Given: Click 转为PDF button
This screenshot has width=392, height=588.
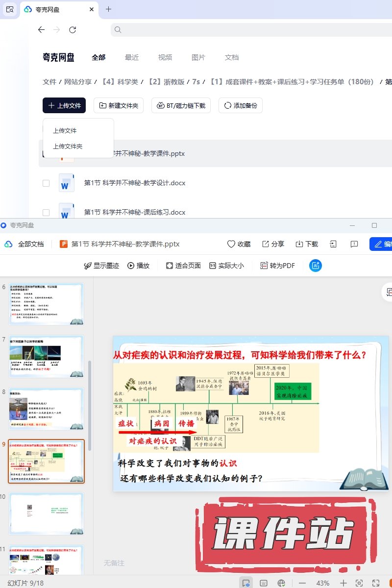Looking at the screenshot, I should click(x=277, y=266).
